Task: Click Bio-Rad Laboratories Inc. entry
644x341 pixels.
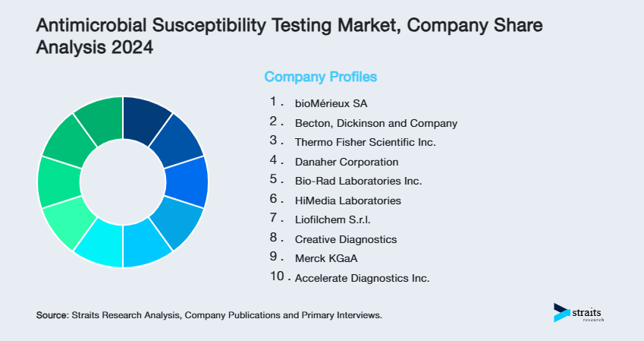Action: [x=358, y=181]
